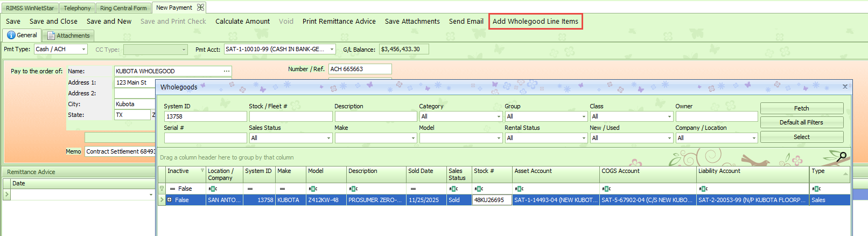The height and width of the screenshot is (236, 868).
Task: Click Save in the payment toolbar
Action: tap(13, 22)
